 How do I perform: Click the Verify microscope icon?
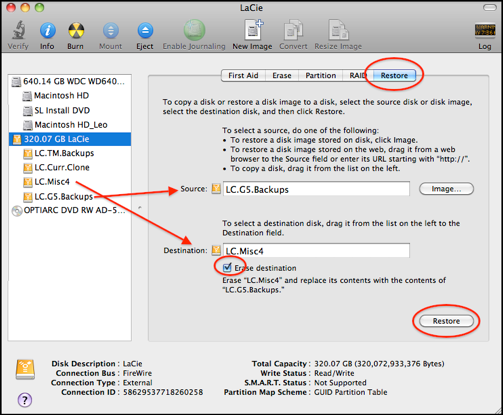[x=19, y=31]
